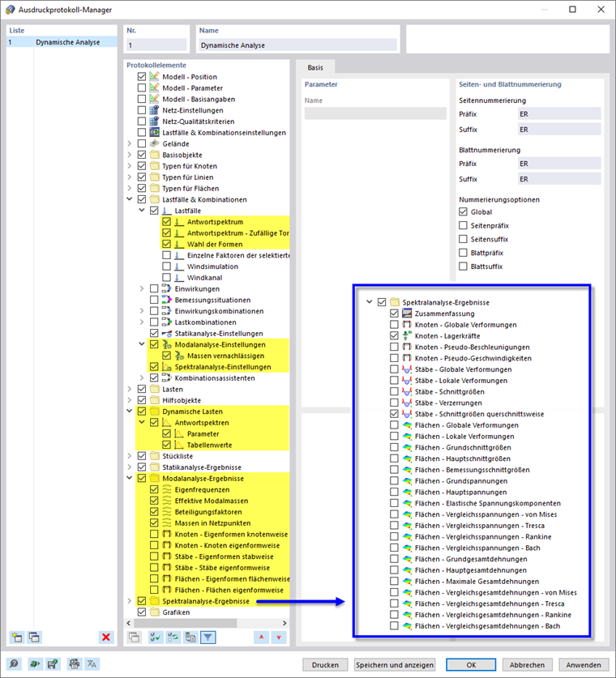Screen dimensions: 616x678
Task: Uncheck the Grafiken checkbox
Action: [x=142, y=612]
